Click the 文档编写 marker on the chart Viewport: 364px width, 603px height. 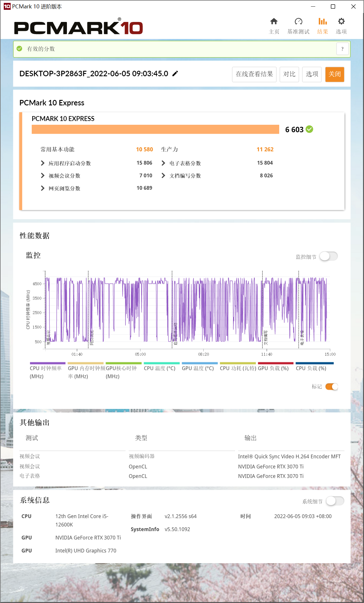click(266, 338)
